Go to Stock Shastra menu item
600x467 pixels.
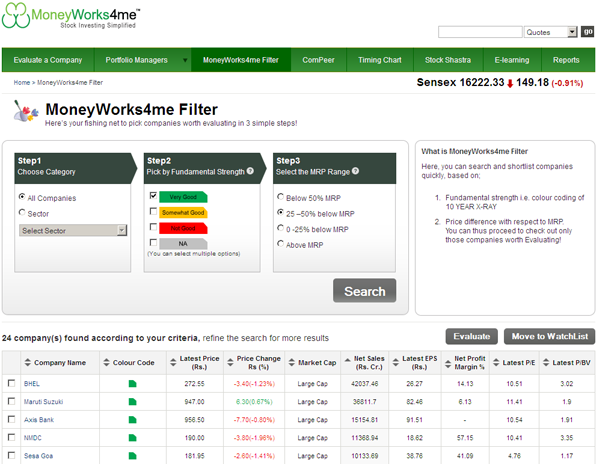point(448,60)
